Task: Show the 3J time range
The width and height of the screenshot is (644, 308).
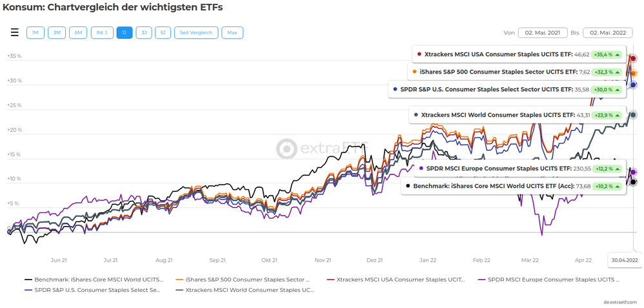Action: click(144, 32)
